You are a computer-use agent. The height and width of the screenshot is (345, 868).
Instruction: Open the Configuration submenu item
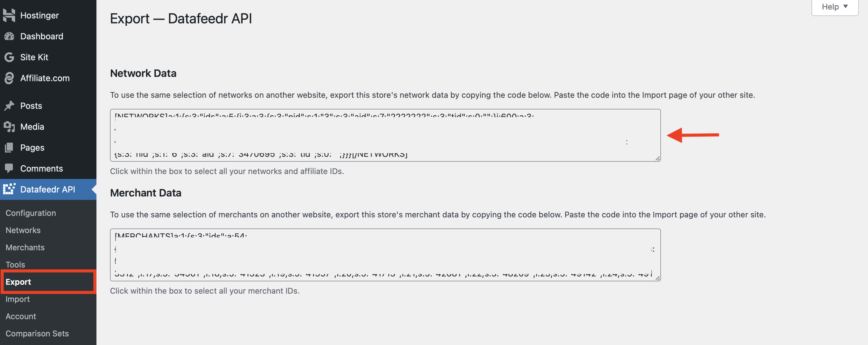31,213
